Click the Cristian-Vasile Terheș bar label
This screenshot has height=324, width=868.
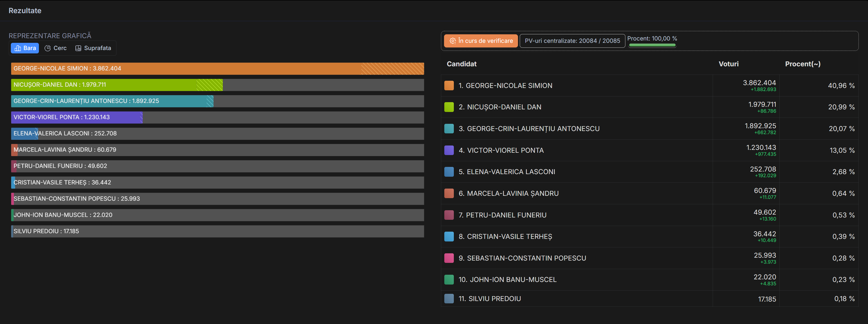62,182
